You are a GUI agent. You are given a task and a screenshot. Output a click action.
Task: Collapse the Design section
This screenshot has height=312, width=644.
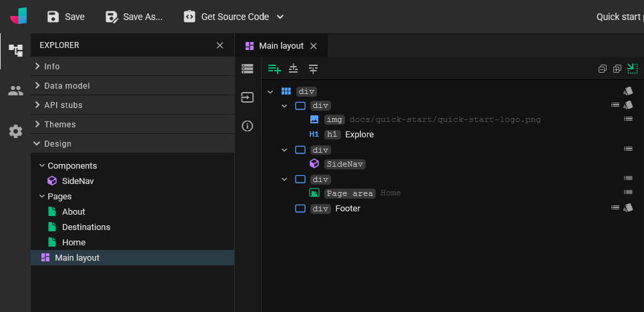click(132, 143)
